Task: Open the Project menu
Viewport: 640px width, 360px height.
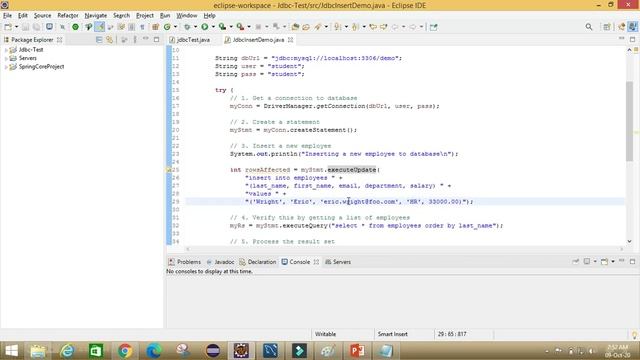Action: click(x=145, y=16)
